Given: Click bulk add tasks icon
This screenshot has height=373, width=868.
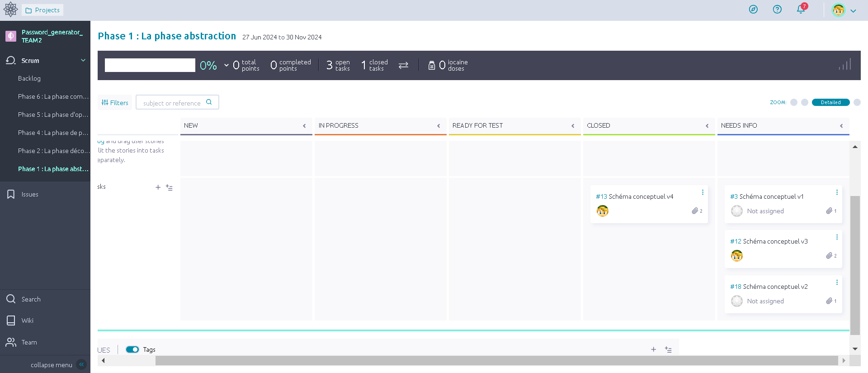Looking at the screenshot, I should click(170, 187).
